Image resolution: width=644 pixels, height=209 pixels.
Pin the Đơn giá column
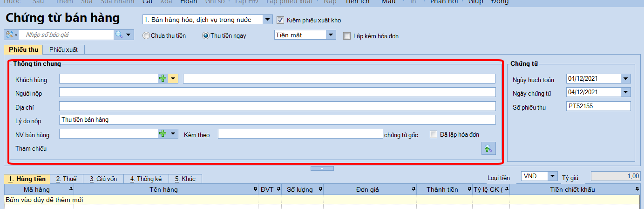[414, 189]
